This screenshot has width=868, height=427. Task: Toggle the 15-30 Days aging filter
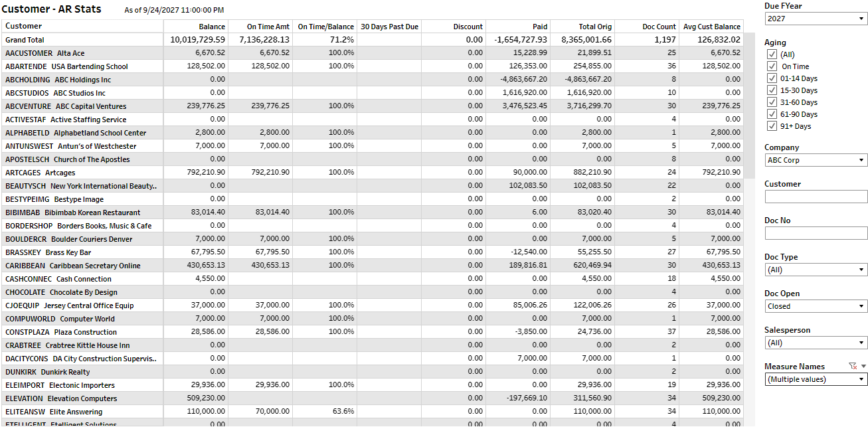tap(772, 90)
